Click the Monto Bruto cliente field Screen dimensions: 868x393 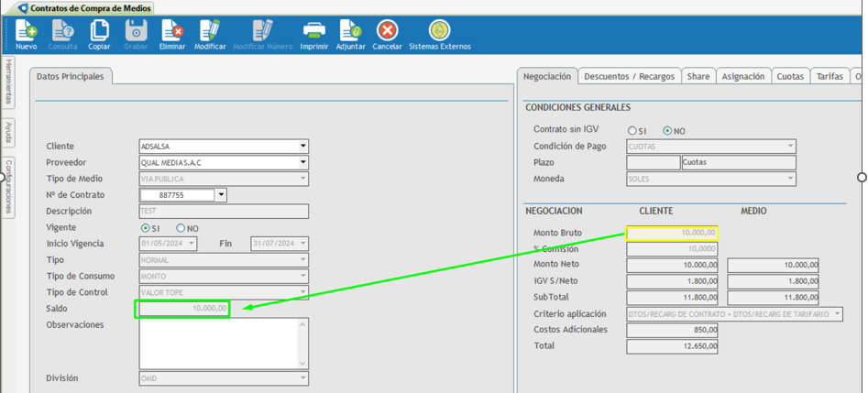tap(672, 233)
